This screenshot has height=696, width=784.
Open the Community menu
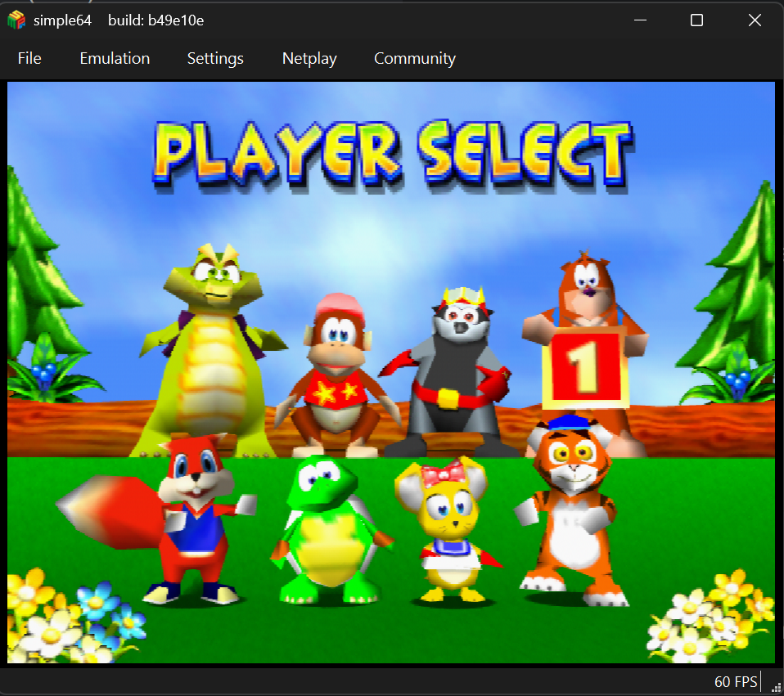coord(414,58)
